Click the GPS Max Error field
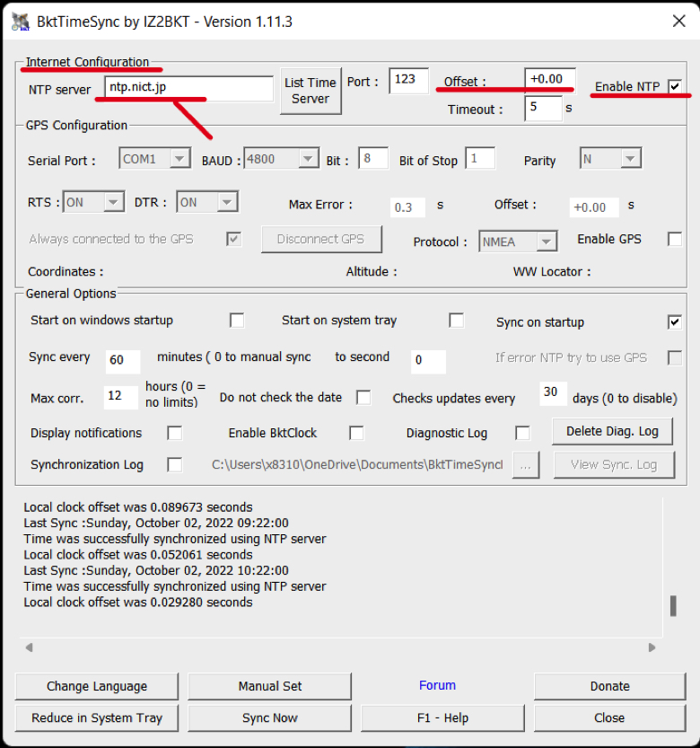 tap(407, 207)
